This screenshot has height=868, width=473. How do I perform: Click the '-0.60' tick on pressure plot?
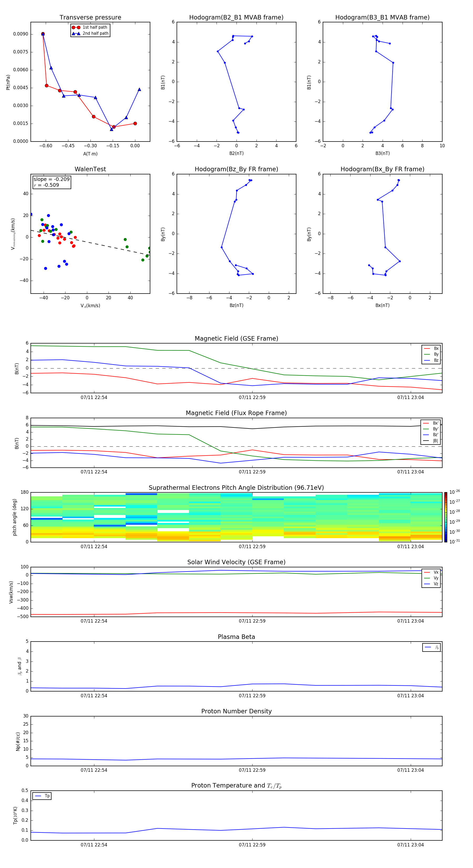click(45, 146)
